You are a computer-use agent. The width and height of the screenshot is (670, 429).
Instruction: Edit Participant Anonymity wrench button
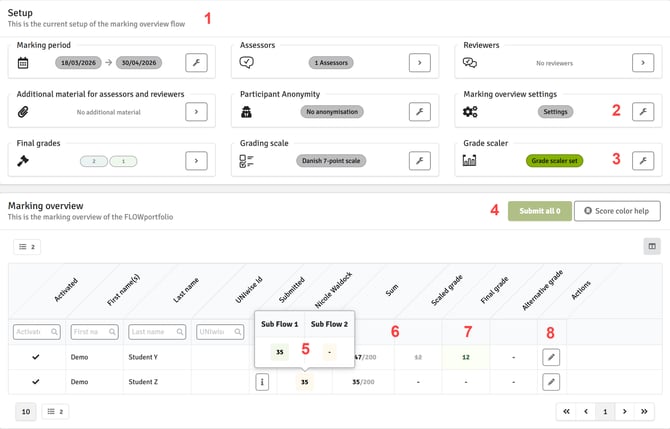point(420,112)
